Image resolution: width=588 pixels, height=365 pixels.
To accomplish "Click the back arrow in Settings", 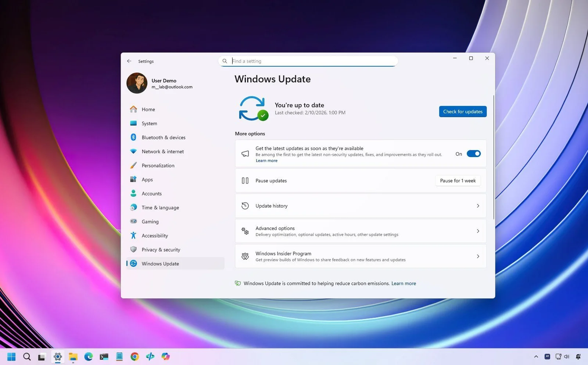I will point(129,61).
